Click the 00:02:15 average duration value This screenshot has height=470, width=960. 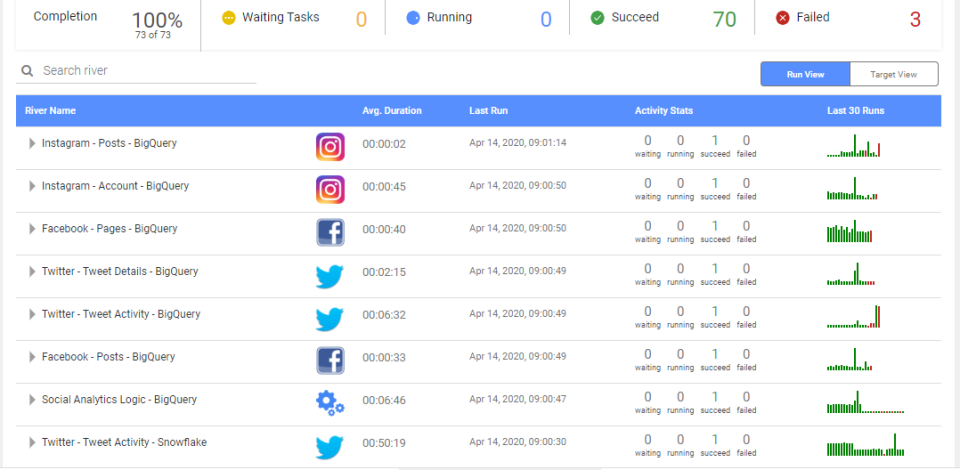coord(384,272)
